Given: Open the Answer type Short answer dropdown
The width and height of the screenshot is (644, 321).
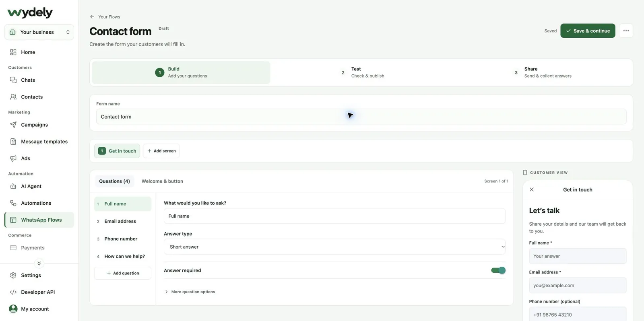Looking at the screenshot, I should 334,247.
